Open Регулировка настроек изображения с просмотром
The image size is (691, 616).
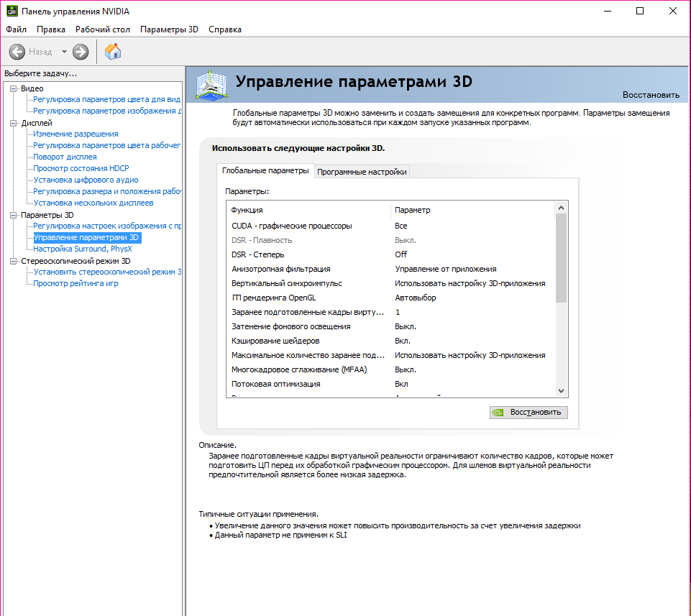point(107,226)
